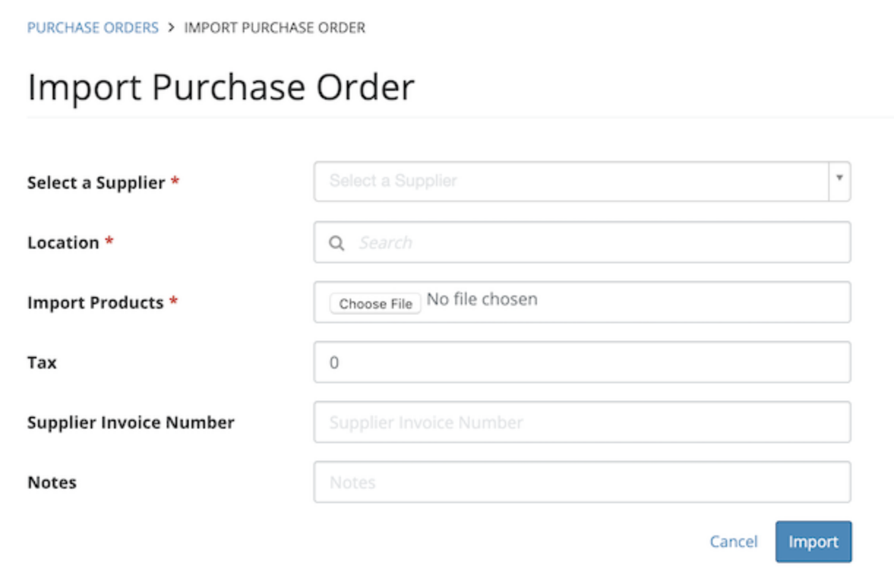Screen dimensions: 894x588
Task: Click the search magnifier icon in Location
Action: pos(337,243)
